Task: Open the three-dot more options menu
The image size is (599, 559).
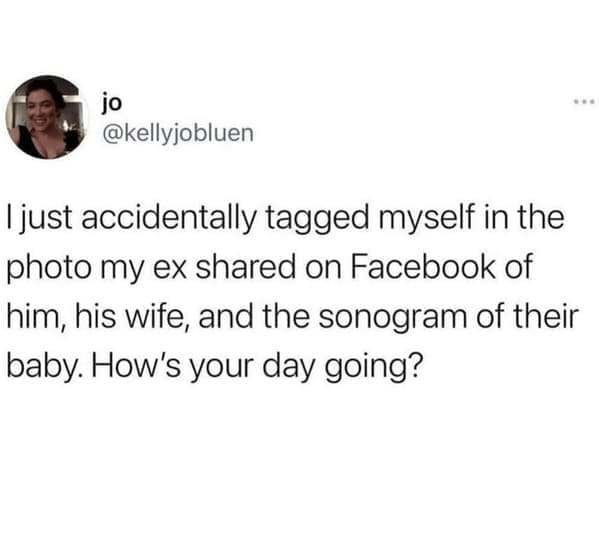Action: [x=584, y=102]
